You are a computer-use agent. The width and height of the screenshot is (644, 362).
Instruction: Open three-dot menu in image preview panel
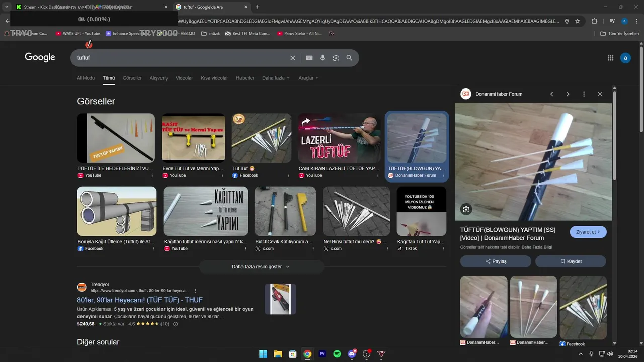coord(584,94)
